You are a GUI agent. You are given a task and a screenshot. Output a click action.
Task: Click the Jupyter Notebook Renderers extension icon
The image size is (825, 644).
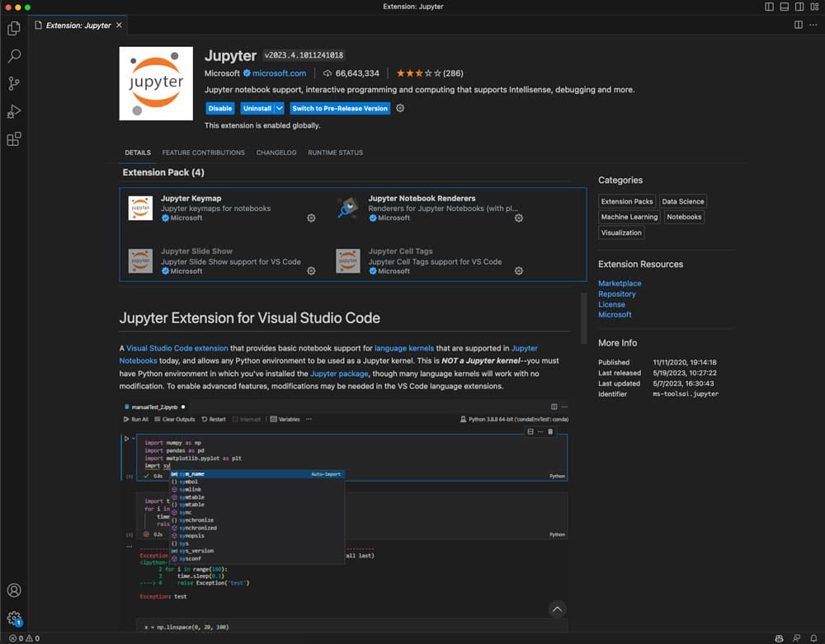tap(348, 208)
